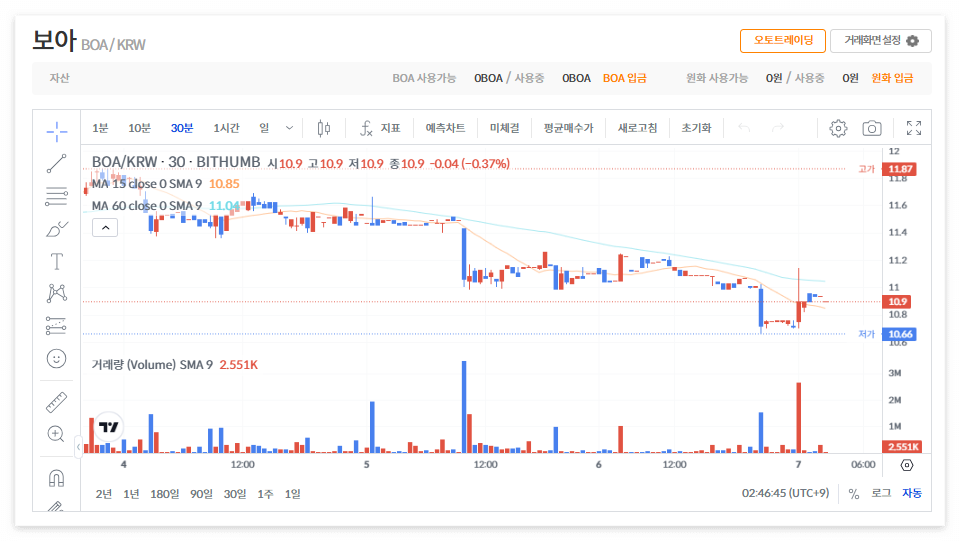960x541 pixels.
Task: Click the 10.9 current price label
Action: pos(897,302)
